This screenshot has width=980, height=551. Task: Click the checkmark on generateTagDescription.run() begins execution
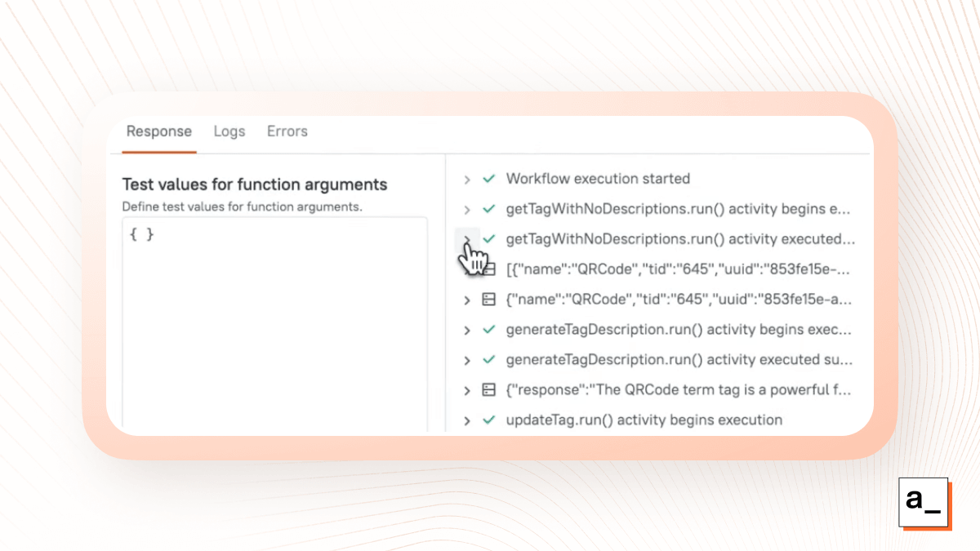[488, 330]
